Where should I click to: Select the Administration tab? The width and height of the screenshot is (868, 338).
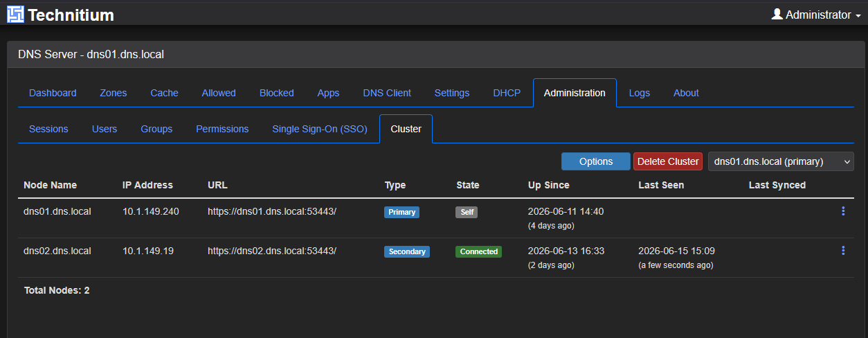[x=575, y=93]
